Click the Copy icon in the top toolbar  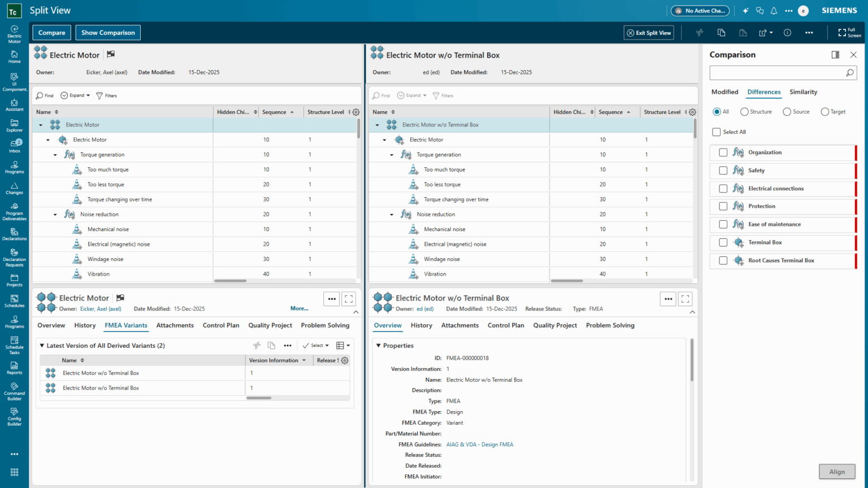click(721, 32)
